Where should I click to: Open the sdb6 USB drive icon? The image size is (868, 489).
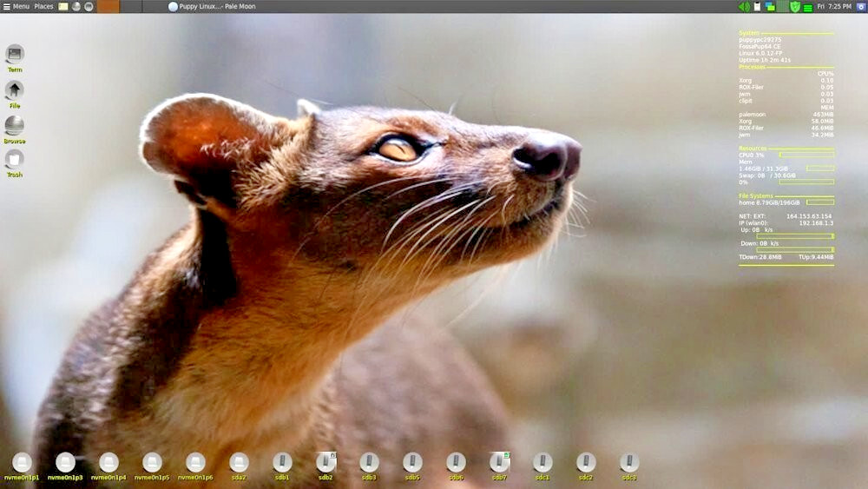[x=456, y=466]
